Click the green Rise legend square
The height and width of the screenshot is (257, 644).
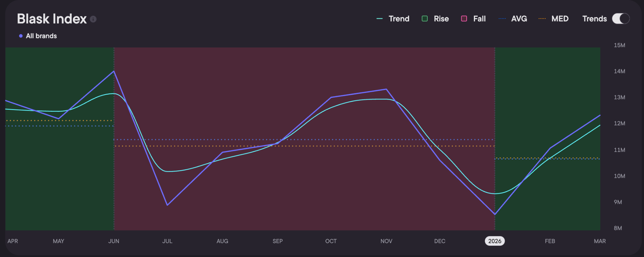[425, 19]
